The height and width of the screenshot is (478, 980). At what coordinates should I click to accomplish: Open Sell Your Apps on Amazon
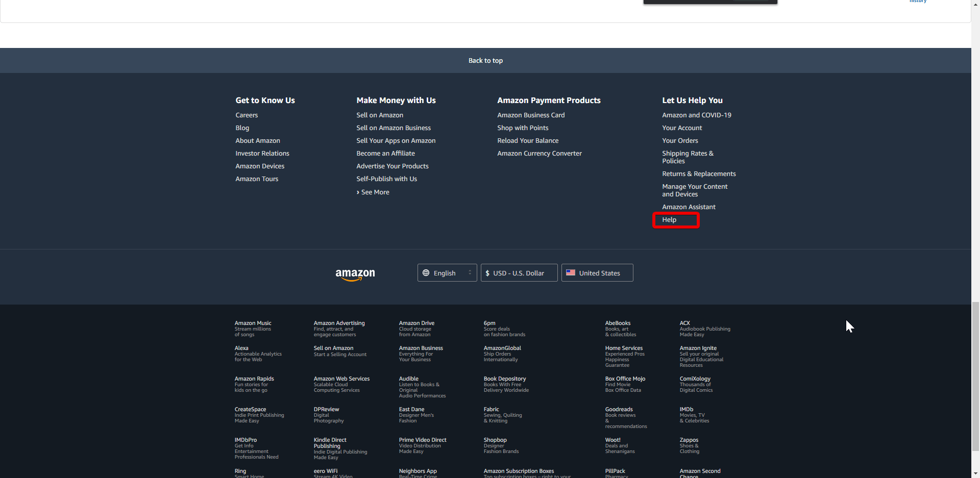pyautogui.click(x=396, y=141)
